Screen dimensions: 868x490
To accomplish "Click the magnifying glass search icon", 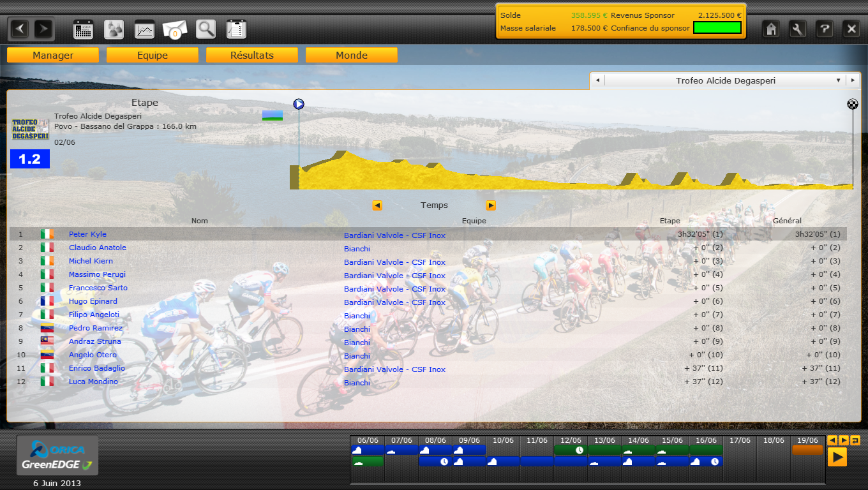I will [206, 29].
